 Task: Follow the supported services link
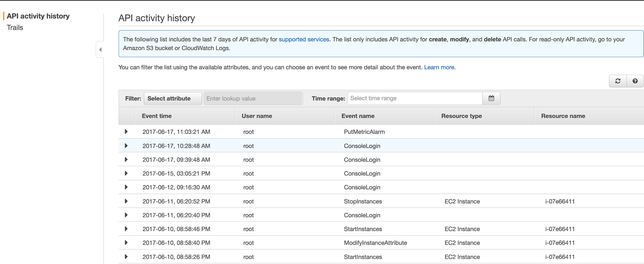304,39
